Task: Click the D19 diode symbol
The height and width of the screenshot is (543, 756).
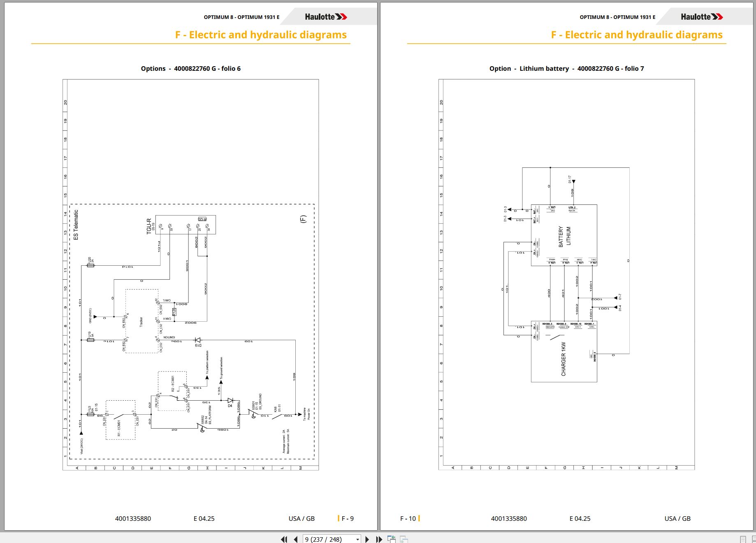Action: (197, 341)
